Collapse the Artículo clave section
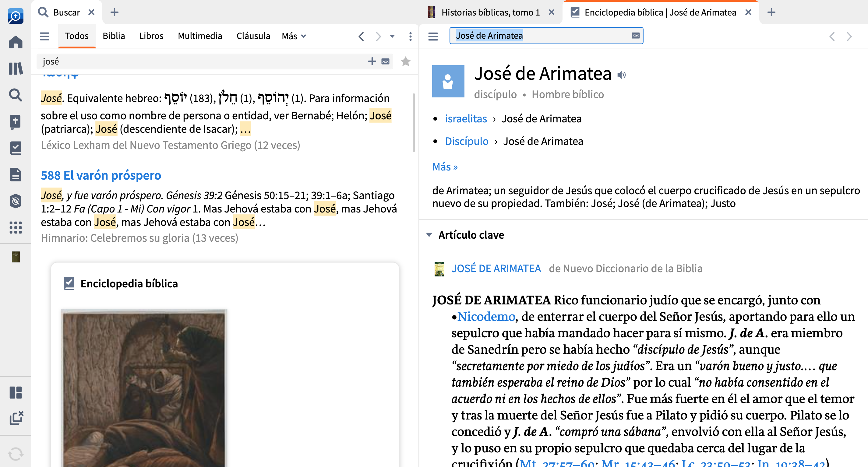Viewport: 868px width, 467px height. (x=429, y=235)
